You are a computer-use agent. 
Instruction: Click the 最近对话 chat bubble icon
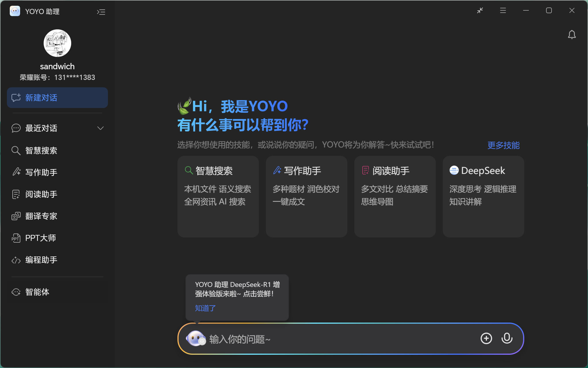point(16,128)
